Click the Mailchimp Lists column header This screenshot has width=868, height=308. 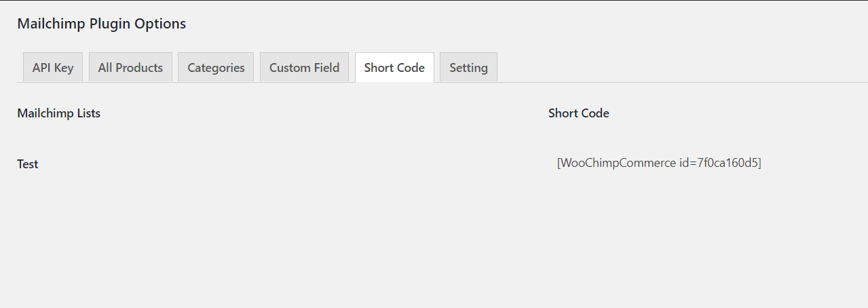pos(58,113)
